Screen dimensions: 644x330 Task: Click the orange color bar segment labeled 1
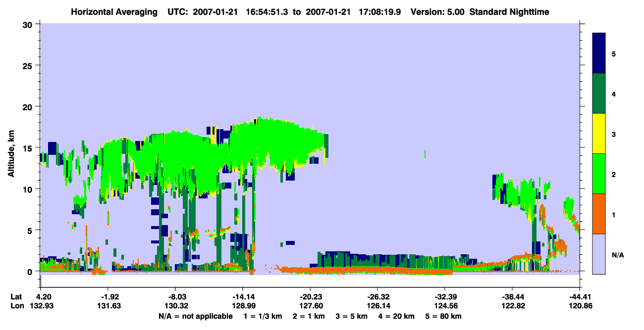(599, 214)
